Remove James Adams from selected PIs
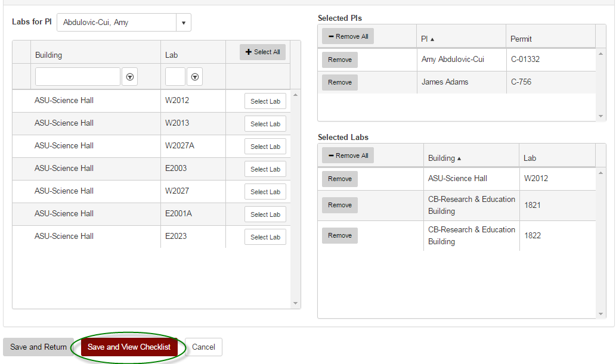 [340, 82]
